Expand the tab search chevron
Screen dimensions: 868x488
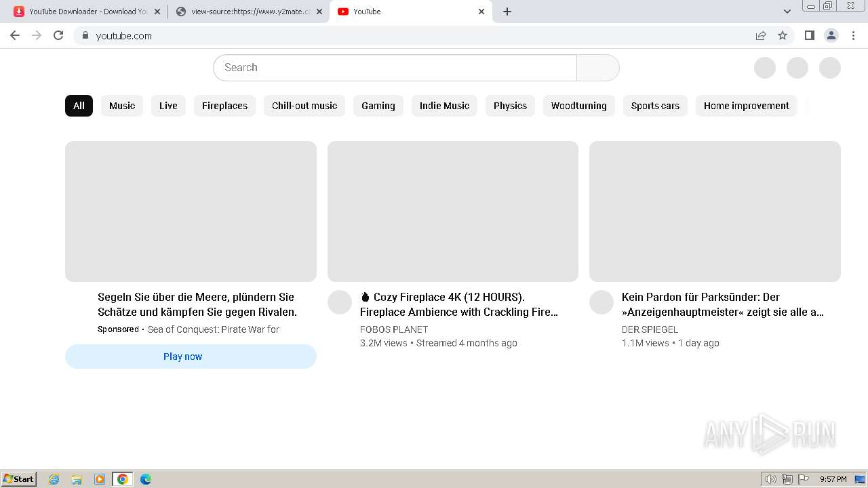click(787, 12)
